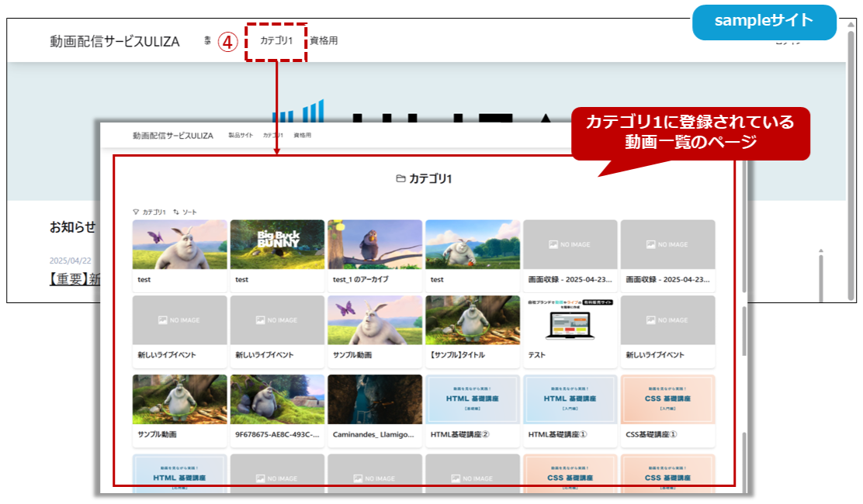Open the 【サンプル】タイトル video thumbnail
The image size is (863, 504).
pyautogui.click(x=472, y=319)
